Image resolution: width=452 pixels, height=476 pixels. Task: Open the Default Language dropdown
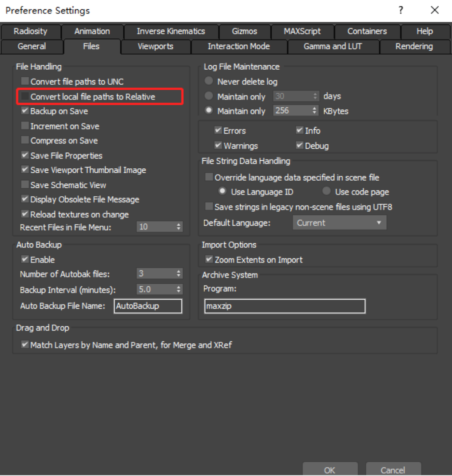[339, 222]
